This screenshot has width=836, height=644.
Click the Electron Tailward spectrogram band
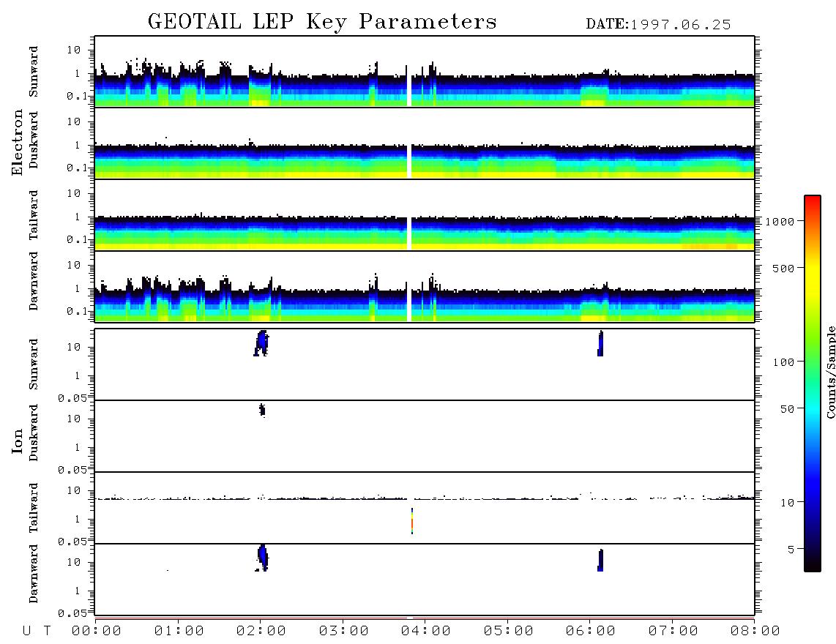425,233
